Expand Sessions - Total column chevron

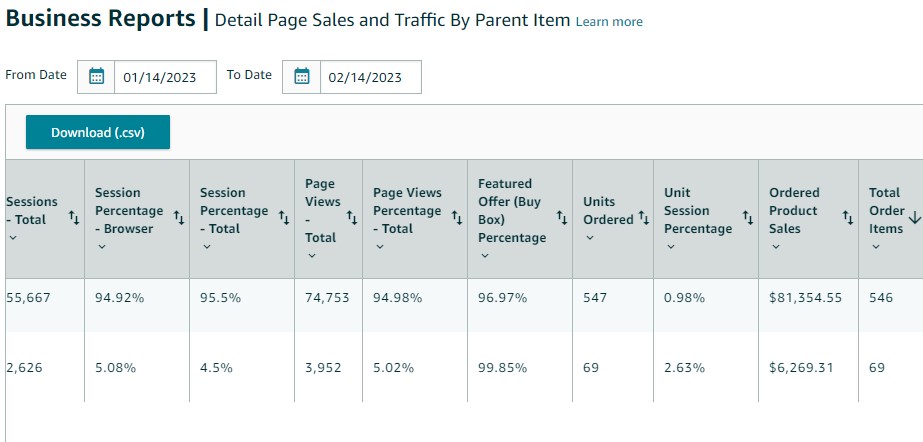pyautogui.click(x=12, y=238)
